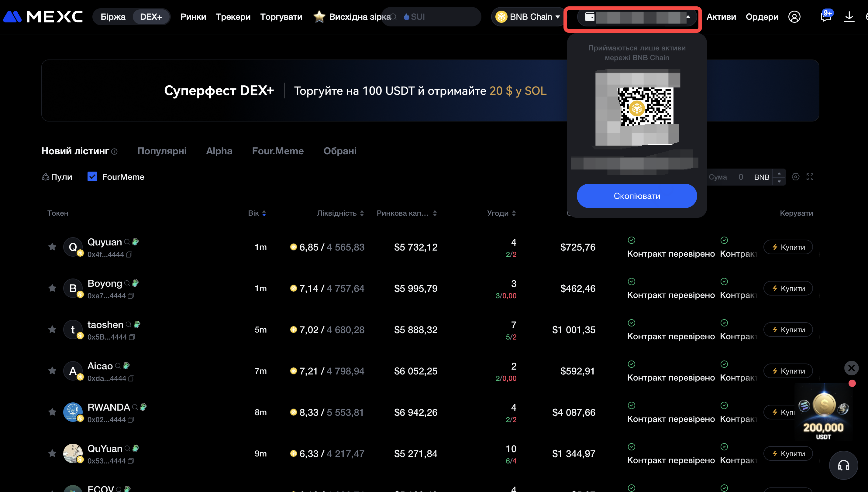Favorite the Aicao token with star
This screenshot has height=492, width=868.
pos(52,371)
